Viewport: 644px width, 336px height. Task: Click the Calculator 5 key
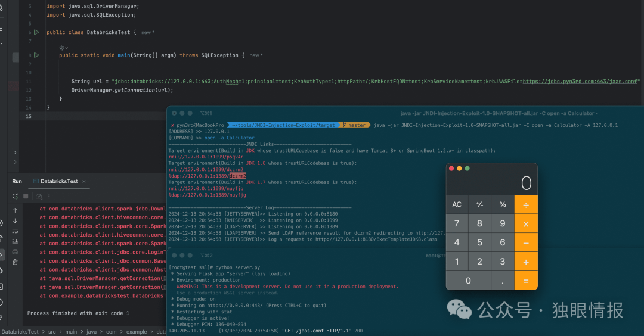point(479,243)
